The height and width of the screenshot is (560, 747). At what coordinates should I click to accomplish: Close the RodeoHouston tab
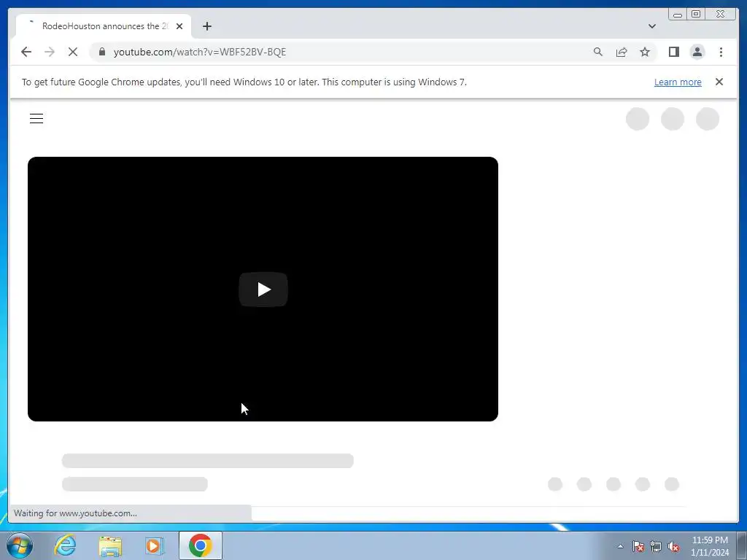[x=179, y=26]
